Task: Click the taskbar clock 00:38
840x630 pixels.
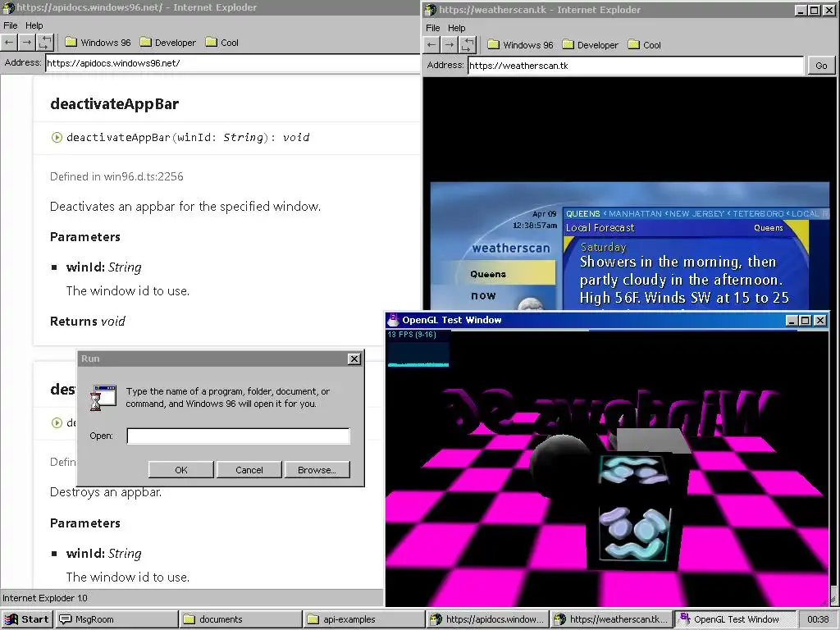Action: [818, 619]
